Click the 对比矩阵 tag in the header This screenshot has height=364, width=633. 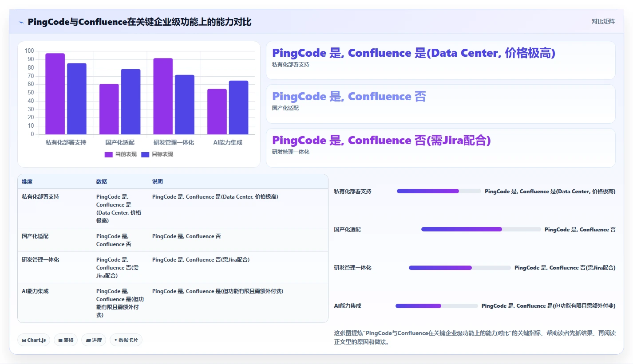pyautogui.click(x=603, y=21)
